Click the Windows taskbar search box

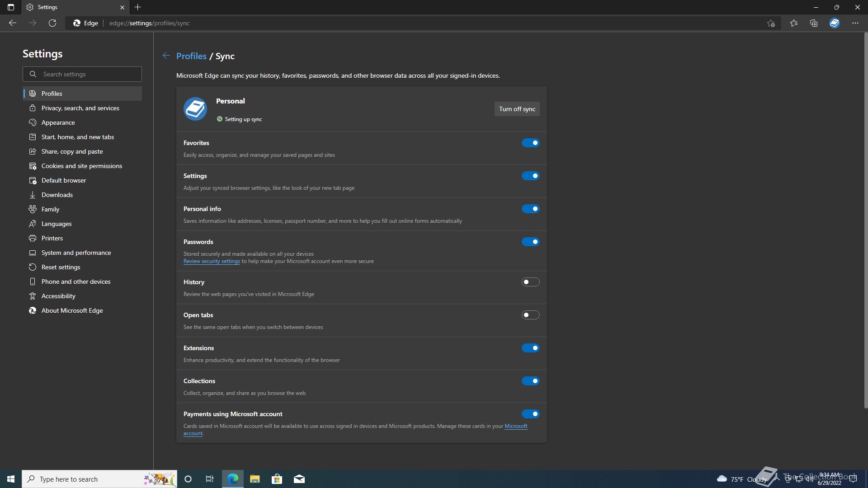pyautogui.click(x=99, y=479)
